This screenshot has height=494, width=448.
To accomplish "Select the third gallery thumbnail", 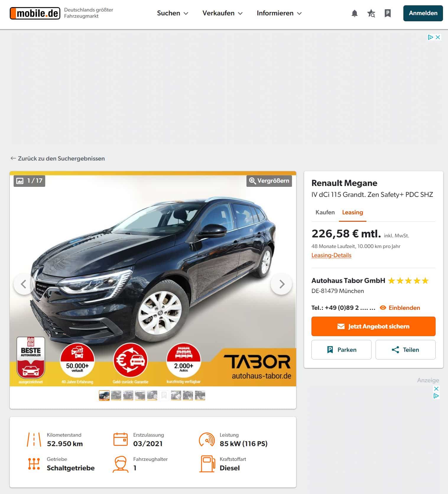I will pyautogui.click(x=128, y=396).
